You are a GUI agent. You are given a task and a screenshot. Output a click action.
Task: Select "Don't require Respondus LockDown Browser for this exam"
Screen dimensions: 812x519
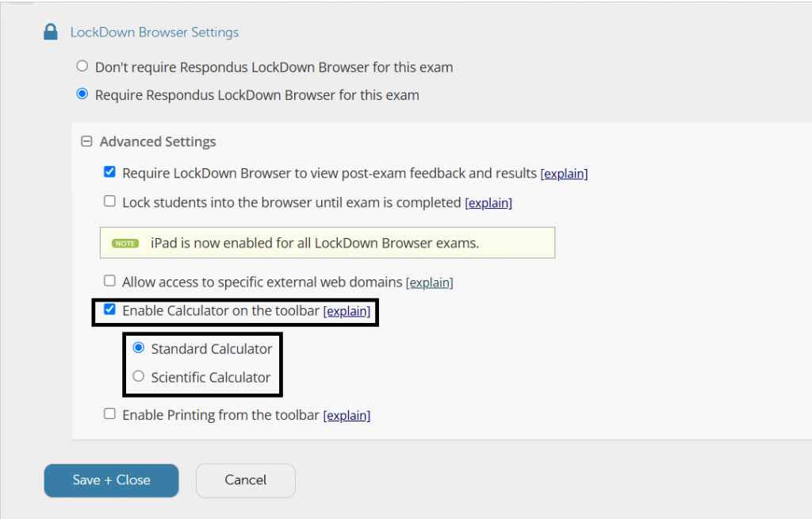(x=82, y=66)
